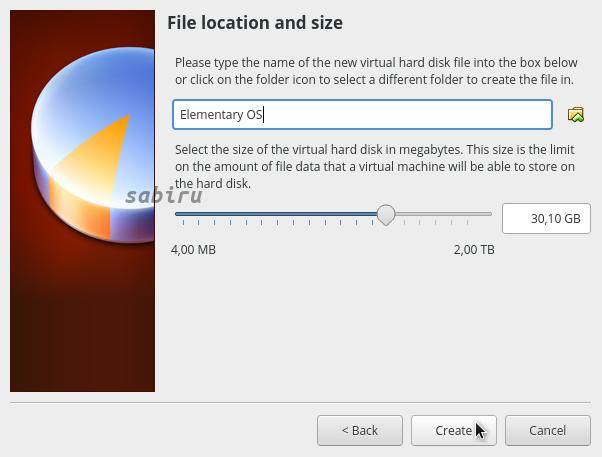Focus the Elementary OS file name field

(x=362, y=114)
